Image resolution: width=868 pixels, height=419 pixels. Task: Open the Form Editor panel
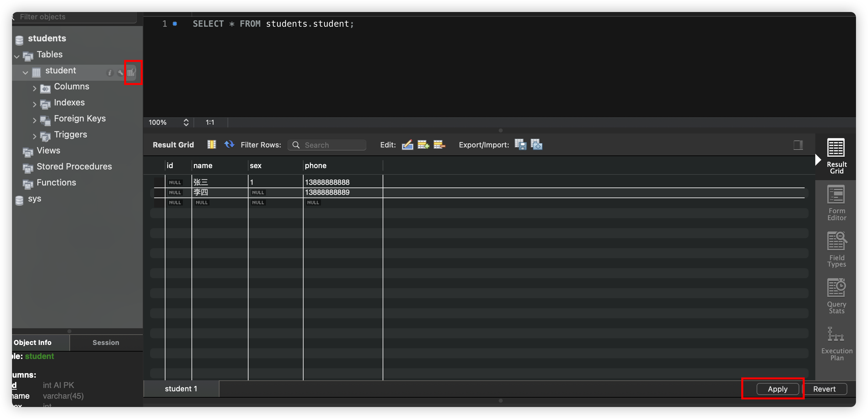(836, 202)
